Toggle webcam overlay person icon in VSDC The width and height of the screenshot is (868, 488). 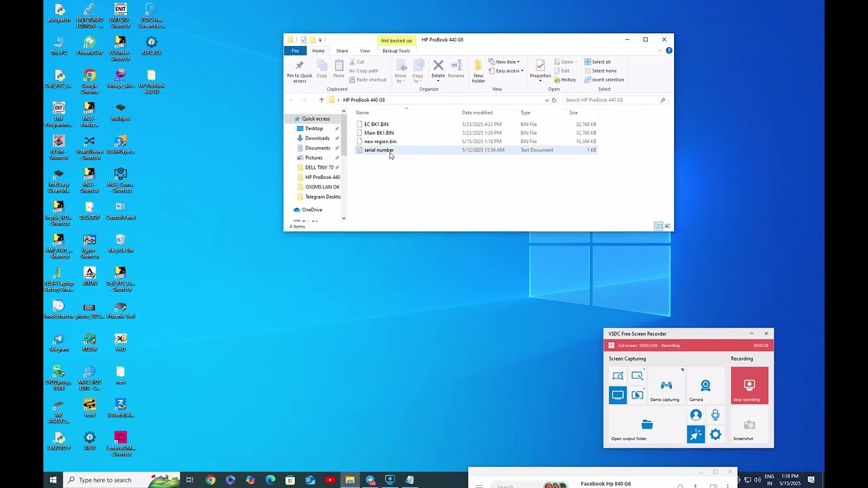coord(696,415)
